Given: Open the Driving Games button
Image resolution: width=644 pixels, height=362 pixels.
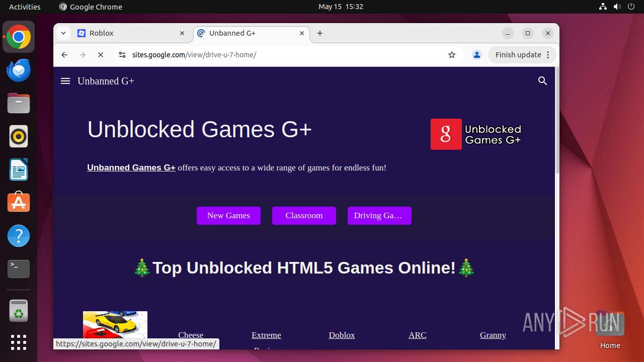Looking at the screenshot, I should coord(379,216).
